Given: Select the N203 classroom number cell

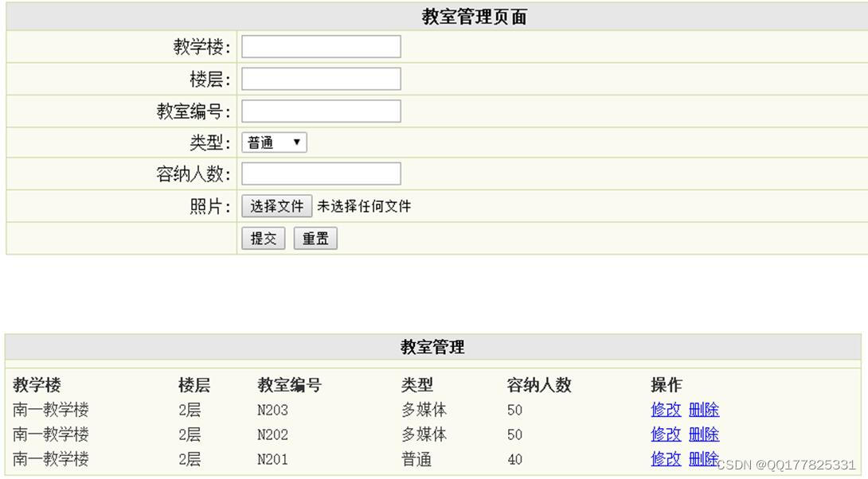Looking at the screenshot, I should point(272,410).
